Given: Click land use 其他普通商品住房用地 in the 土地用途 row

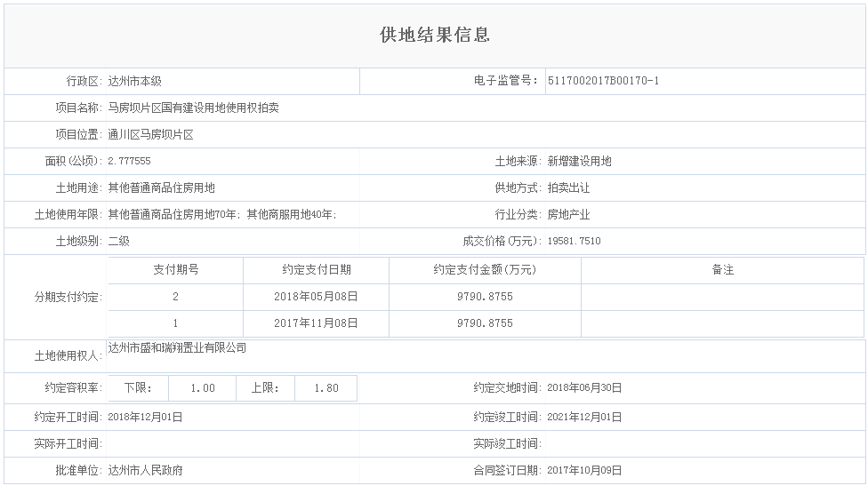Looking at the screenshot, I should (161, 188).
